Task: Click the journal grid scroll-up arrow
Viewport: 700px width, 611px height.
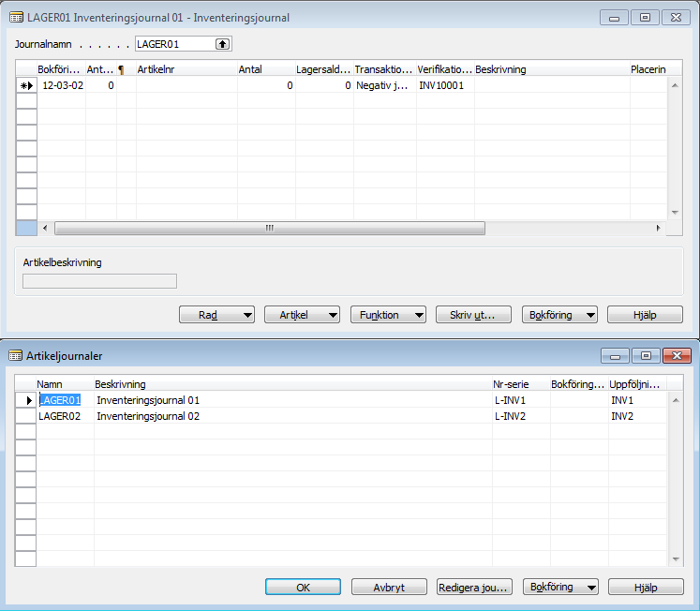Action: (x=675, y=85)
